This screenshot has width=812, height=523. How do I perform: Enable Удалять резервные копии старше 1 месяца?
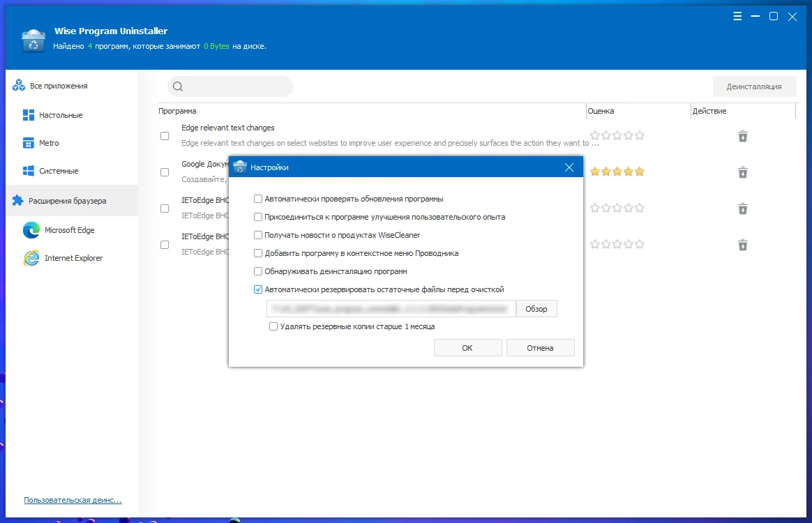(x=273, y=326)
